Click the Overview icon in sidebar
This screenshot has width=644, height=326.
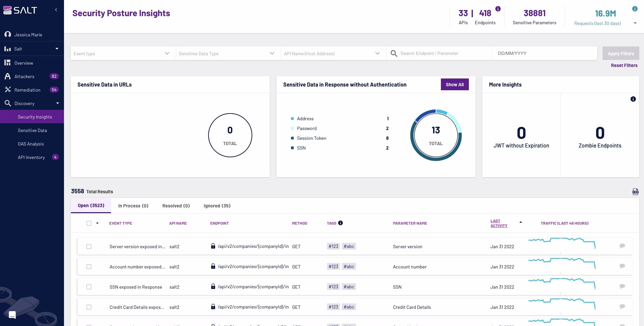[7, 63]
